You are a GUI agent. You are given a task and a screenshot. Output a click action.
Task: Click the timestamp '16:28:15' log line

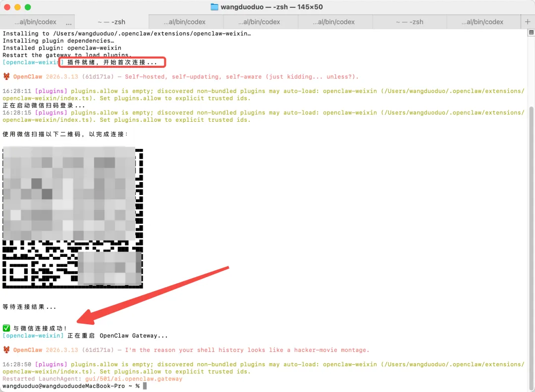[x=263, y=116]
